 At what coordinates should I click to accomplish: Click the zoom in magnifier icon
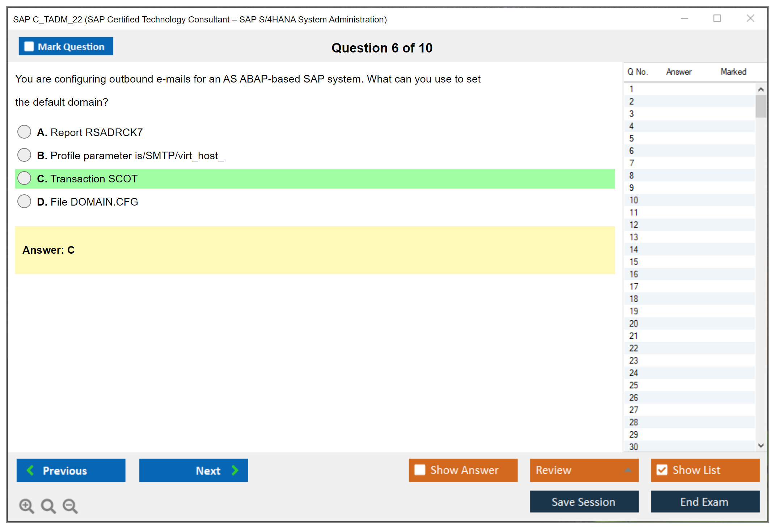26,506
